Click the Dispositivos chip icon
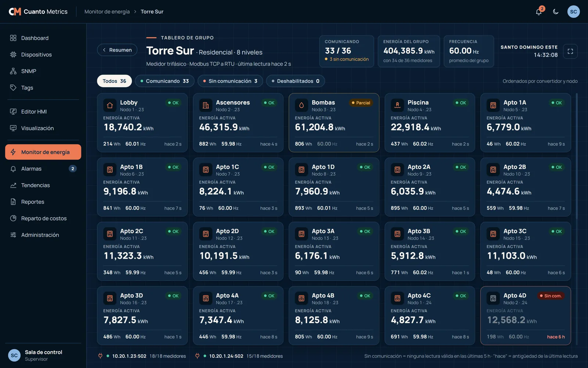The width and height of the screenshot is (588, 368). click(13, 54)
